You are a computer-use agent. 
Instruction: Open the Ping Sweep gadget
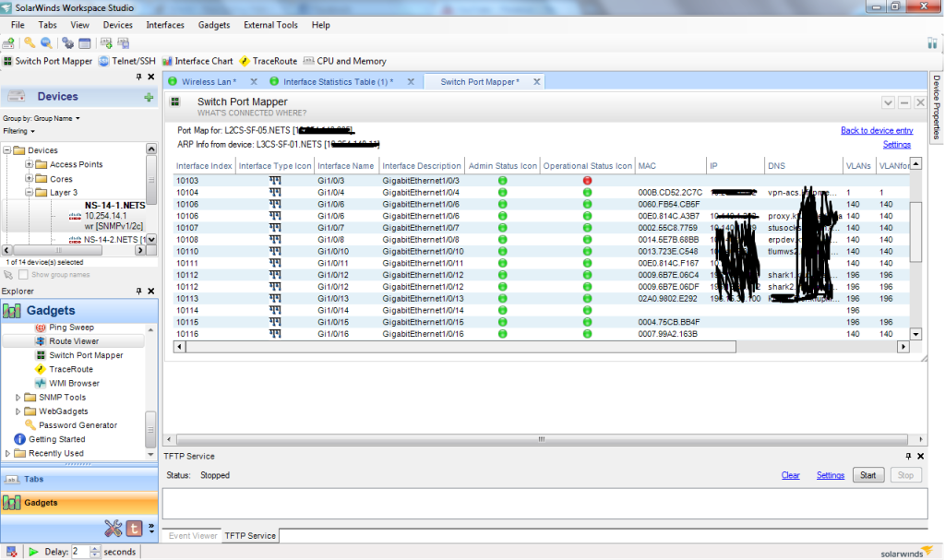coord(66,328)
